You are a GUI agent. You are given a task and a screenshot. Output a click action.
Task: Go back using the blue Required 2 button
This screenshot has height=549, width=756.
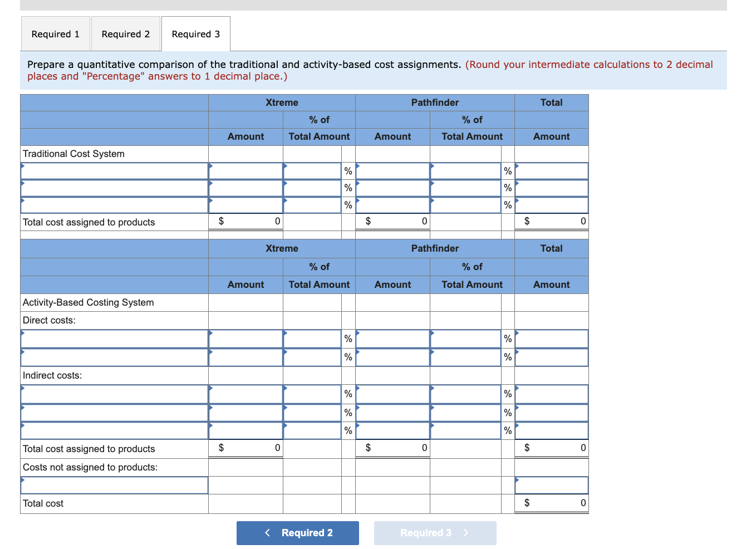[x=298, y=533]
